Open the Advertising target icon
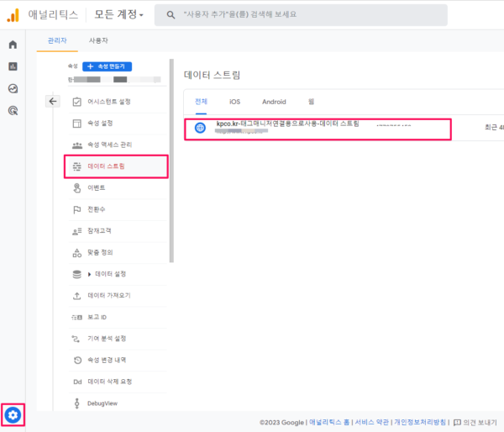 click(13, 111)
